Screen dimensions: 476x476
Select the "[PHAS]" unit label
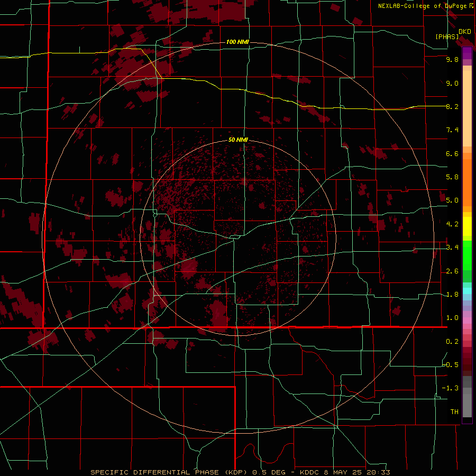447,36
